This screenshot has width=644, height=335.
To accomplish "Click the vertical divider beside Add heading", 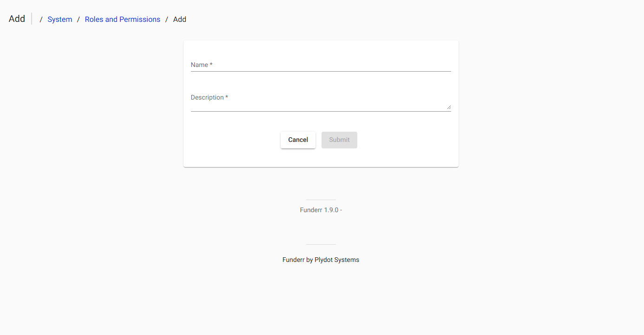I will click(x=32, y=19).
